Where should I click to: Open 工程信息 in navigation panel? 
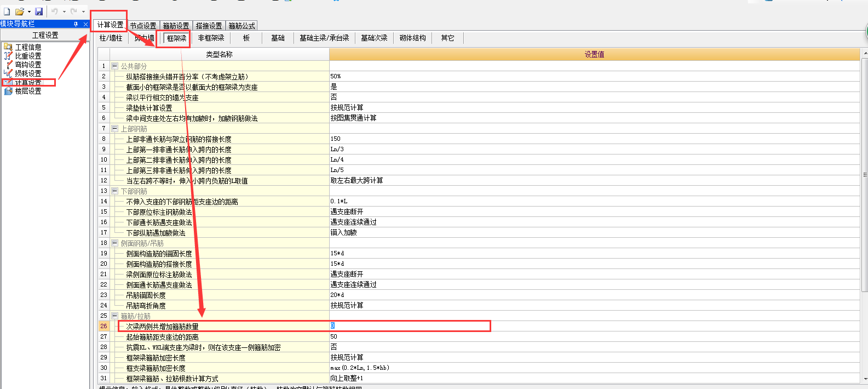28,47
